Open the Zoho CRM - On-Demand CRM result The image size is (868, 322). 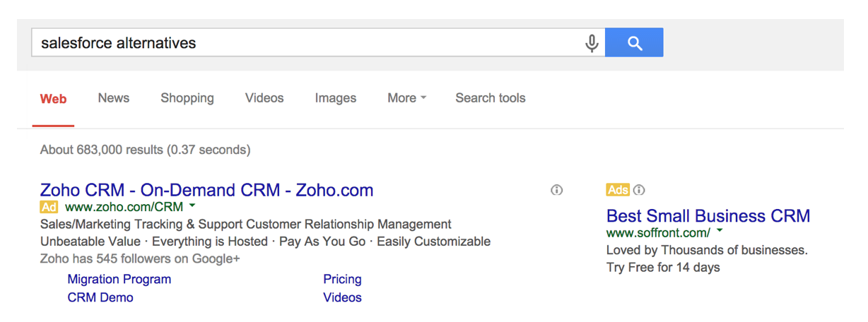pyautogui.click(x=206, y=190)
